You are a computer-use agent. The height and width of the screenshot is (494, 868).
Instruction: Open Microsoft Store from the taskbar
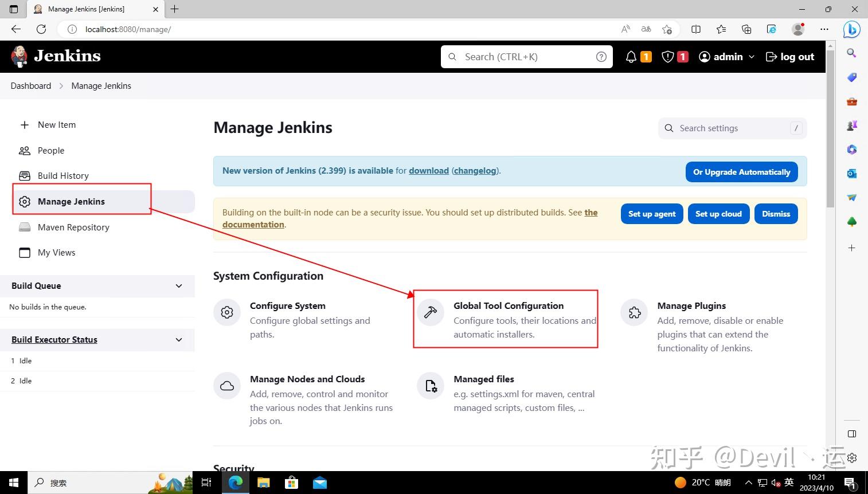point(291,483)
